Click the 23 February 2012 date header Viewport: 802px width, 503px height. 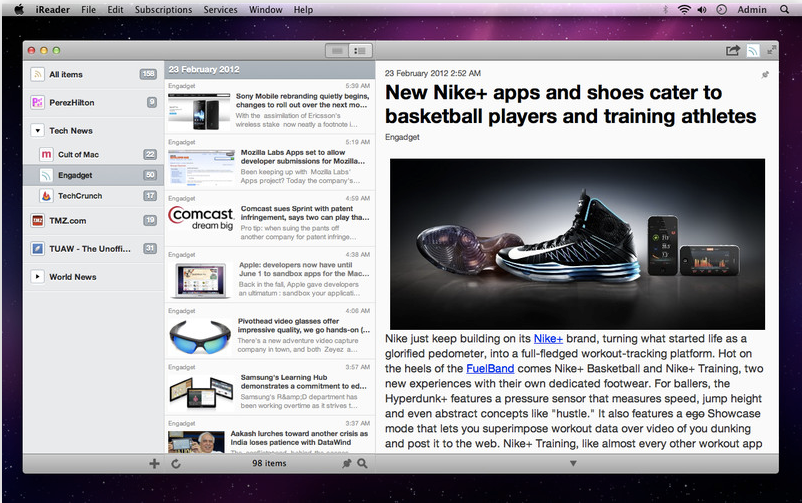(x=270, y=70)
